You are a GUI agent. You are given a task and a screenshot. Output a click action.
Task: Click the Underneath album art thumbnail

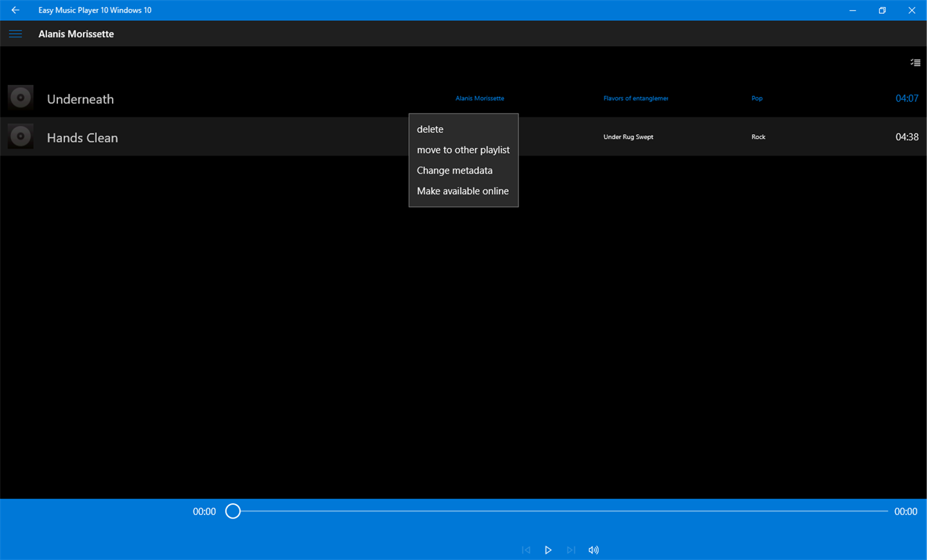21,98
